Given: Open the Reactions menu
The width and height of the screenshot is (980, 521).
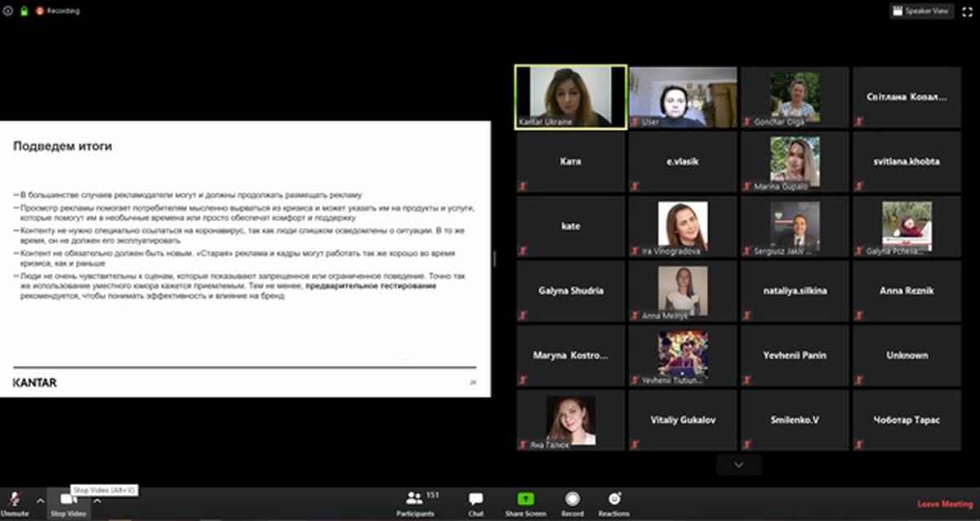Looking at the screenshot, I should click(613, 501).
